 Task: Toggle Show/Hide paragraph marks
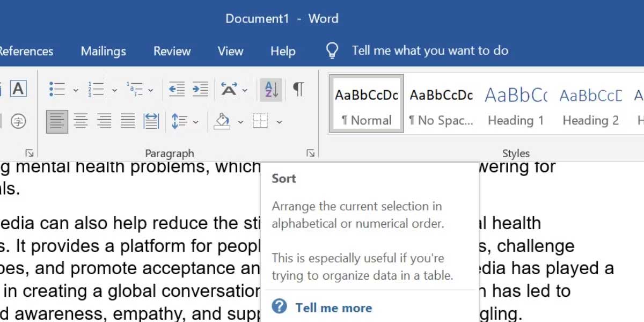point(298,89)
